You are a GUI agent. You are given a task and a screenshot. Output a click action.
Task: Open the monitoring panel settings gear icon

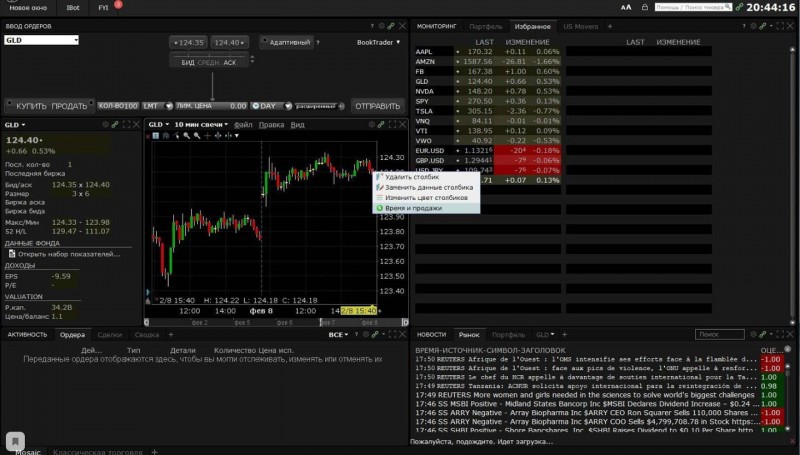click(753, 26)
